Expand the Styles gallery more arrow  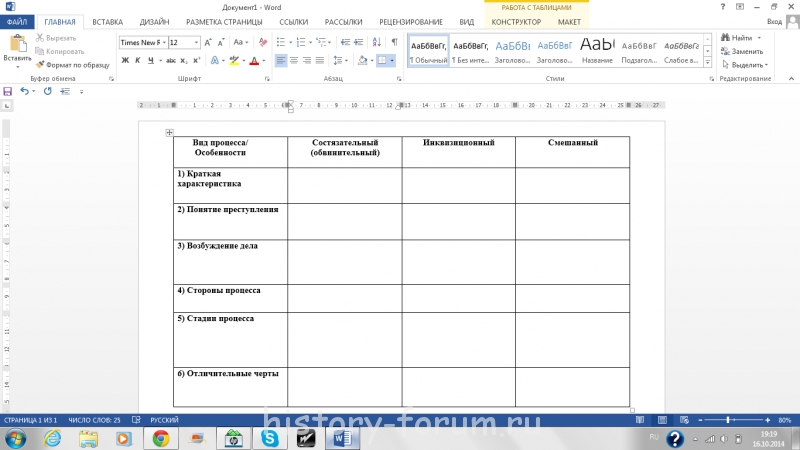[706, 62]
